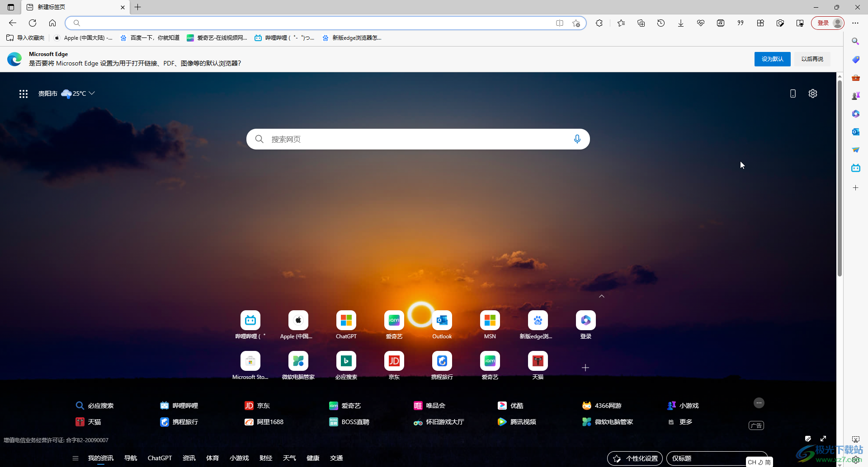Click the mobile phone icon on the page
Viewport: 868px width, 467px height.
click(793, 93)
